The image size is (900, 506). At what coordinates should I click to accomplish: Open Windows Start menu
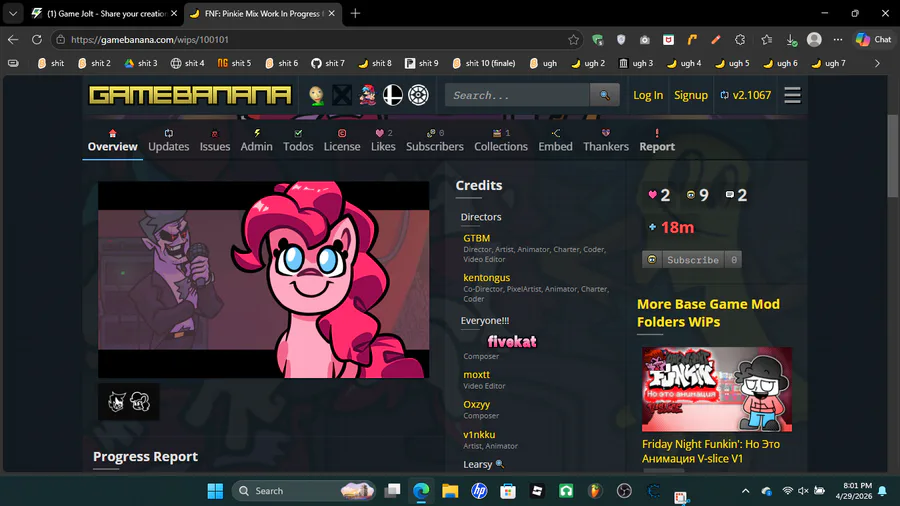click(x=215, y=491)
